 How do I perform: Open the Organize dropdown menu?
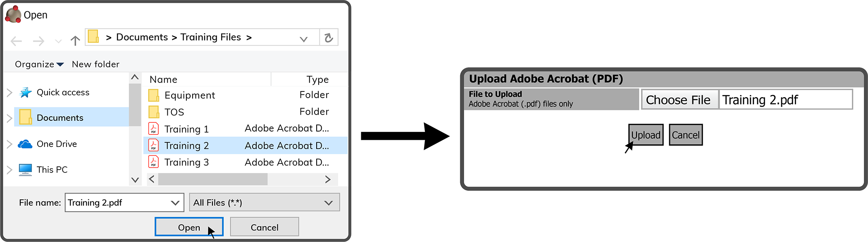(39, 64)
